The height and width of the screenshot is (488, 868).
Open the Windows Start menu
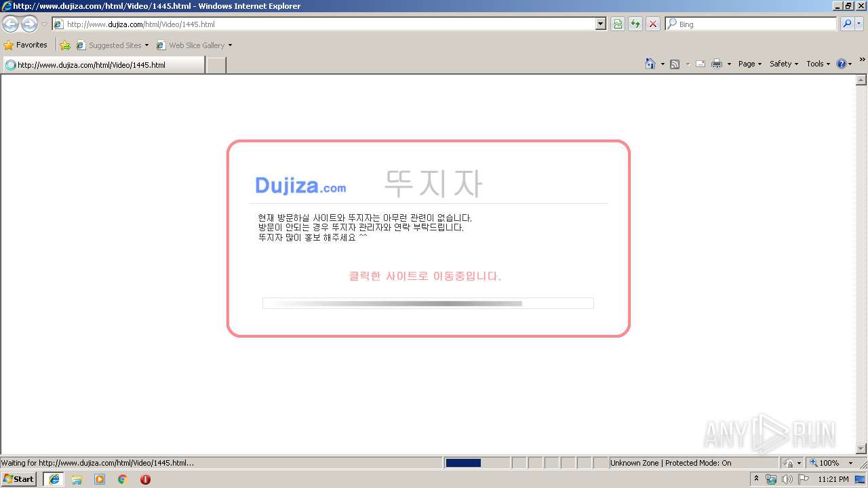pyautogui.click(x=19, y=479)
